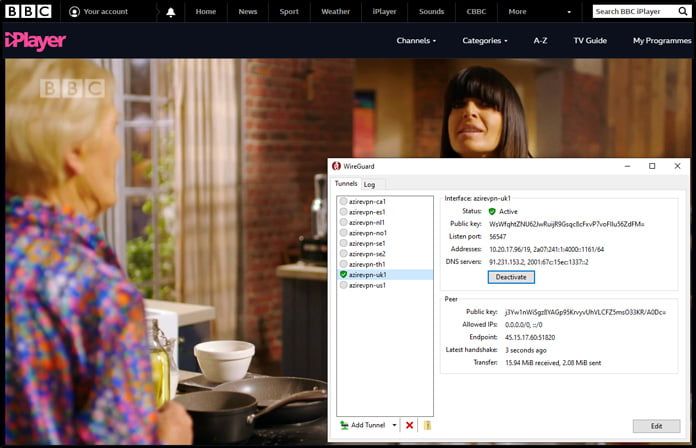696x448 pixels.
Task: Click the peer public key value
Action: [585, 312]
